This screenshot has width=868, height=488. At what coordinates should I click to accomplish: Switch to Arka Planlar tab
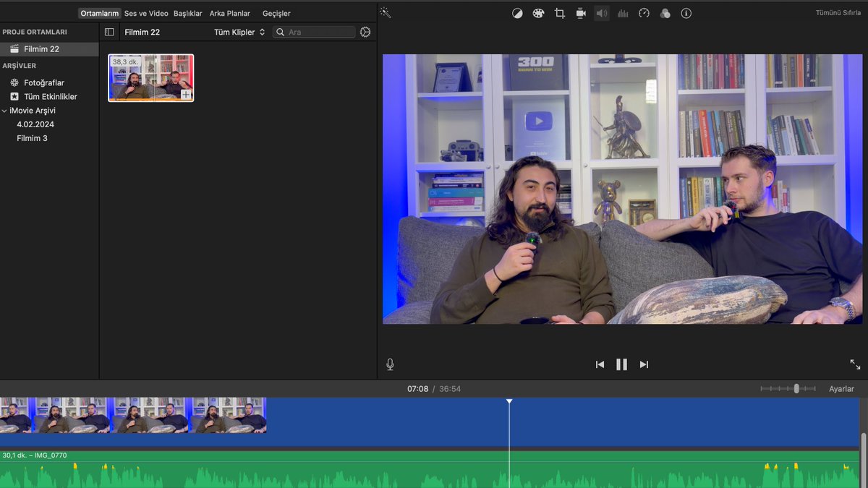[230, 13]
